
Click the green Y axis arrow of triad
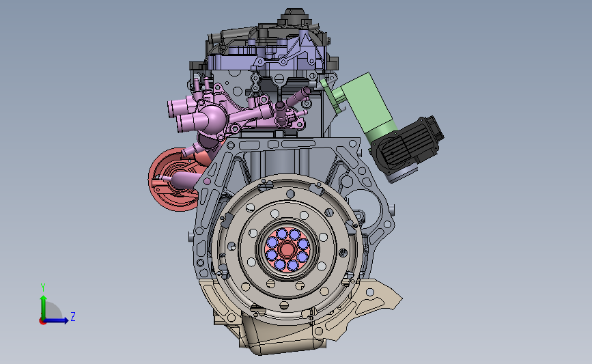pyautogui.click(x=44, y=307)
